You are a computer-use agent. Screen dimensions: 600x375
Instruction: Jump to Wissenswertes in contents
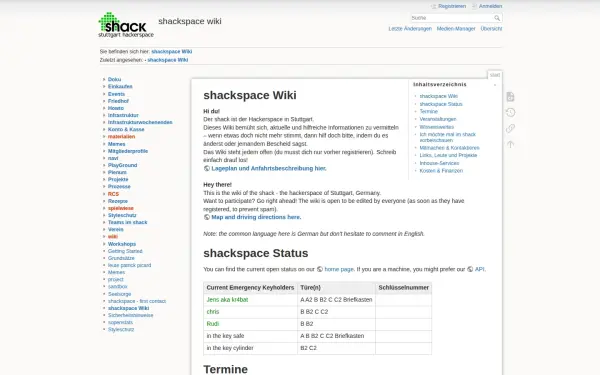(437, 127)
